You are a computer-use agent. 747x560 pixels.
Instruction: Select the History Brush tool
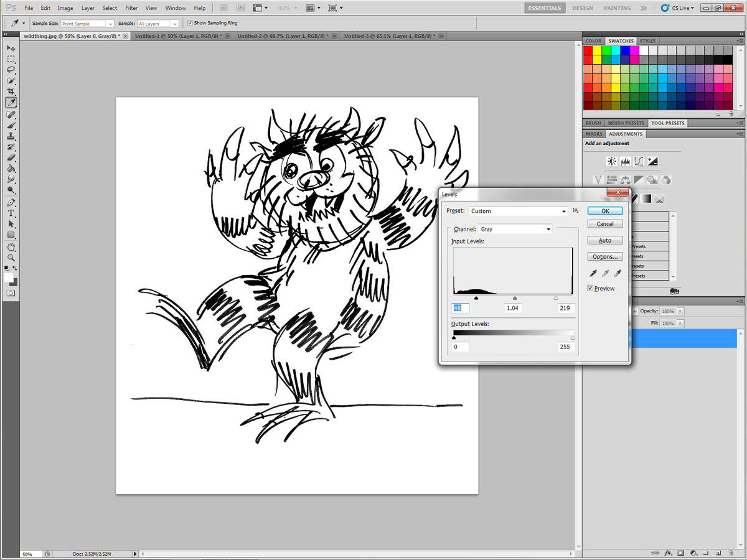coord(11,147)
